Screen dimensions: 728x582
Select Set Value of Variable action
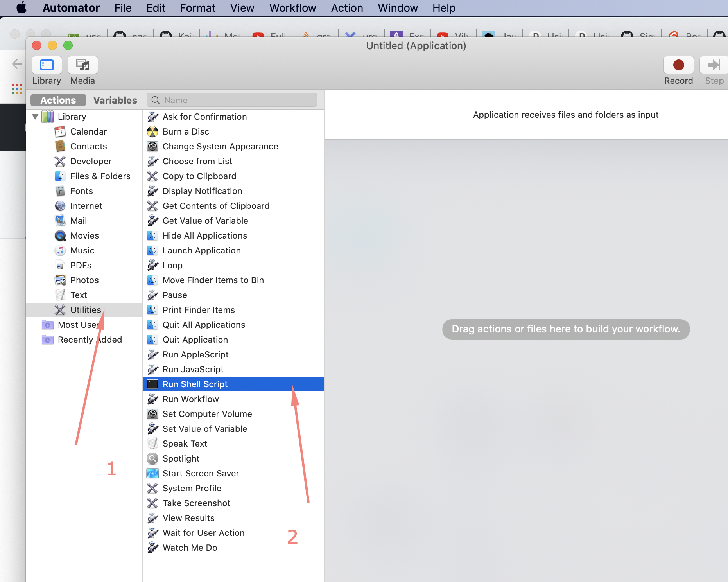[233, 429]
